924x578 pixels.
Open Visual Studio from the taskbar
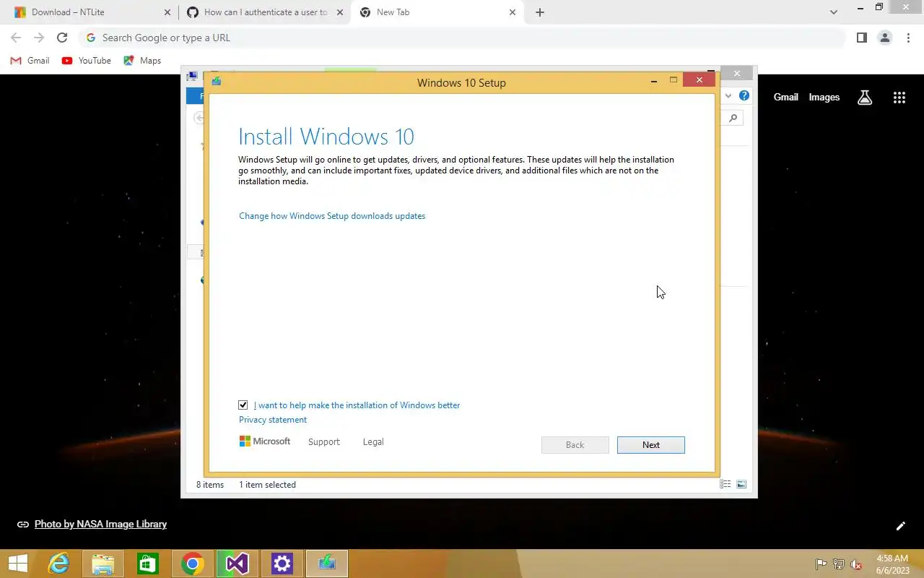(x=237, y=564)
